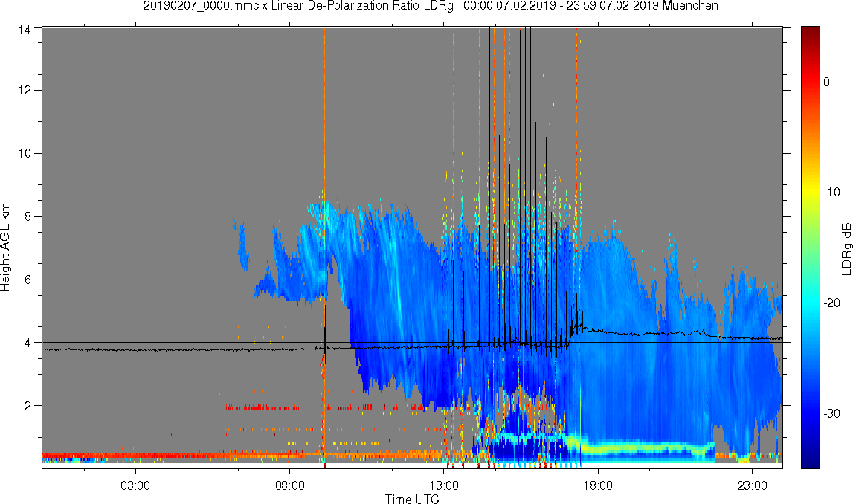Click the 18:00 time tick label
Screen dimensions: 853x504
[x=598, y=485]
